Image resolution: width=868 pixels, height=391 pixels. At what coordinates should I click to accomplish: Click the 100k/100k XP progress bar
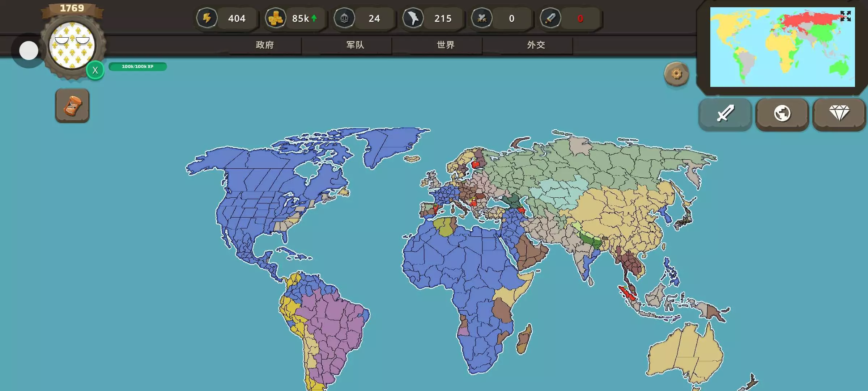pos(137,67)
